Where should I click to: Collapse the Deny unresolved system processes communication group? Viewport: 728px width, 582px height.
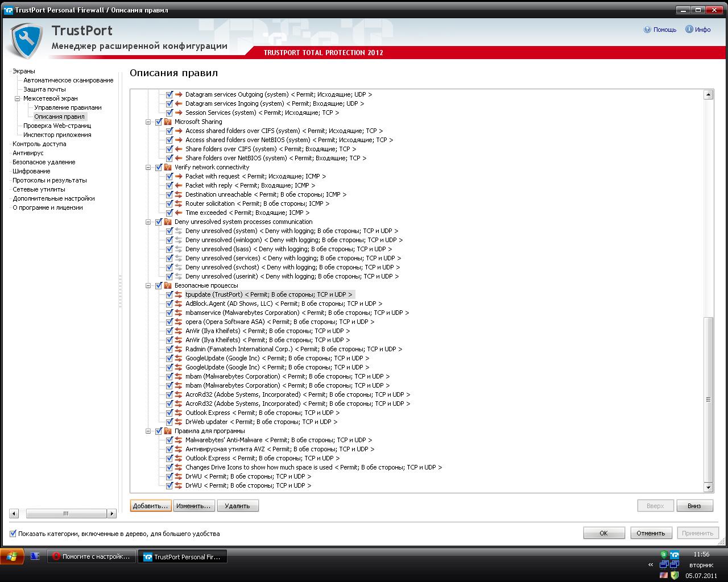tap(148, 222)
